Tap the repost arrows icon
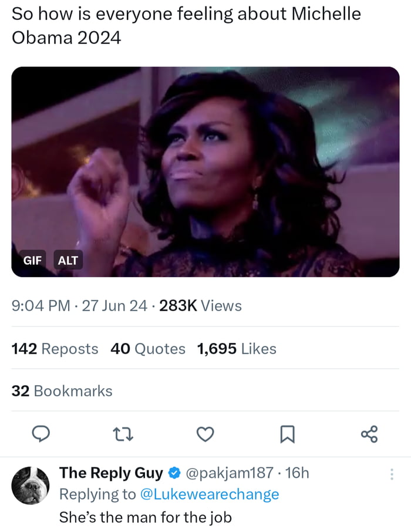The width and height of the screenshot is (411, 532). pos(123,434)
